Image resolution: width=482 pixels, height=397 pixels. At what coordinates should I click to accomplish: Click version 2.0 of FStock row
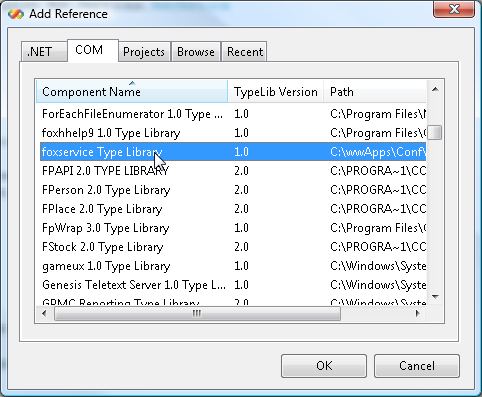click(x=241, y=247)
